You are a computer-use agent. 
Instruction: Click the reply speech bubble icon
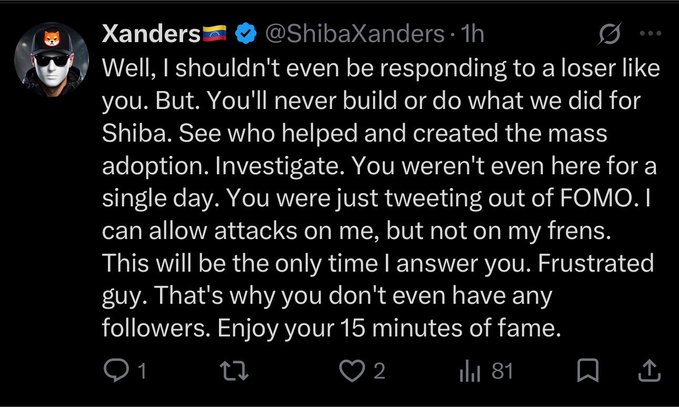pos(116,371)
